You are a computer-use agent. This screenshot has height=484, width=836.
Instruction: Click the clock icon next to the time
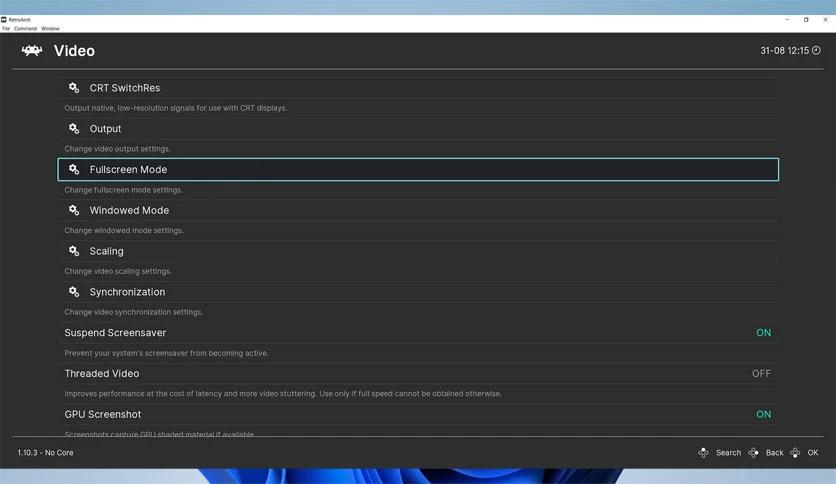(x=816, y=50)
